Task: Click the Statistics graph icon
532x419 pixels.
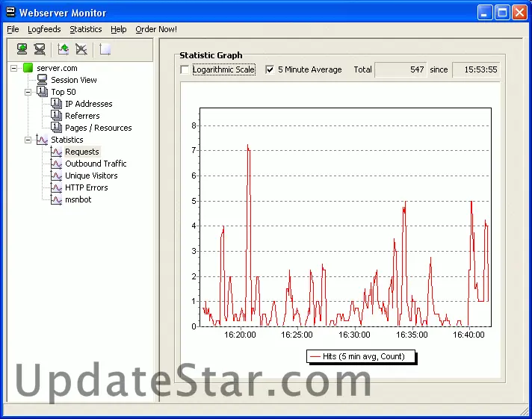Action: coord(42,140)
